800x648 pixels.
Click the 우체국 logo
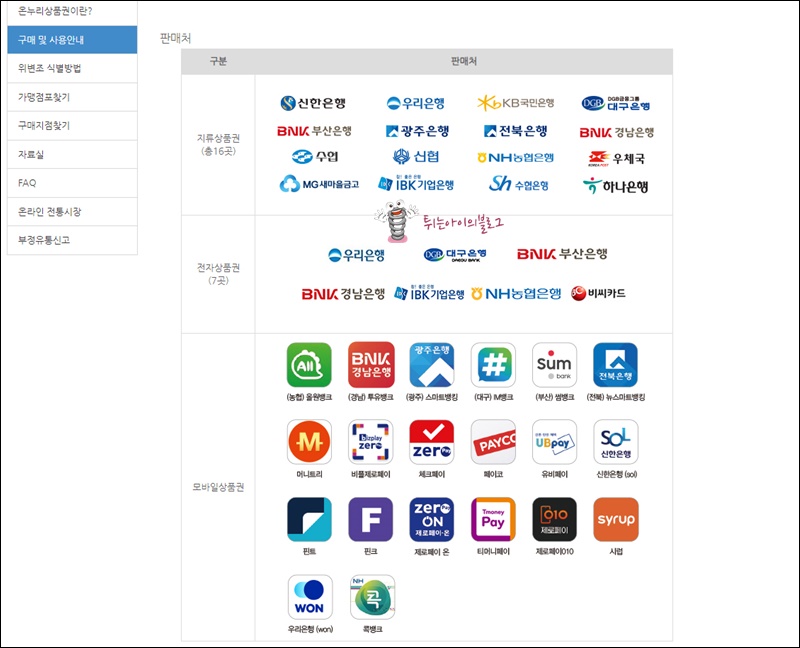616,159
